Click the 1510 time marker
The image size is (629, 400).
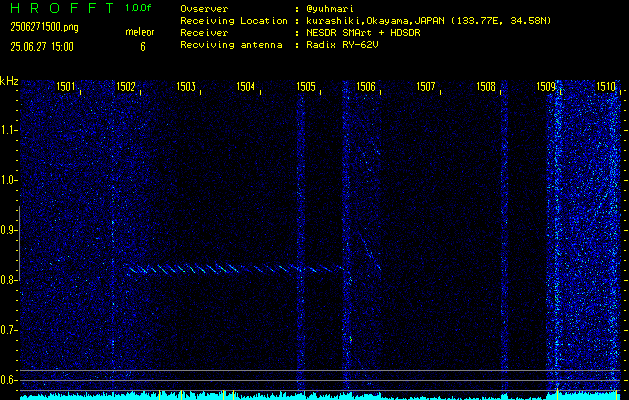point(606,86)
